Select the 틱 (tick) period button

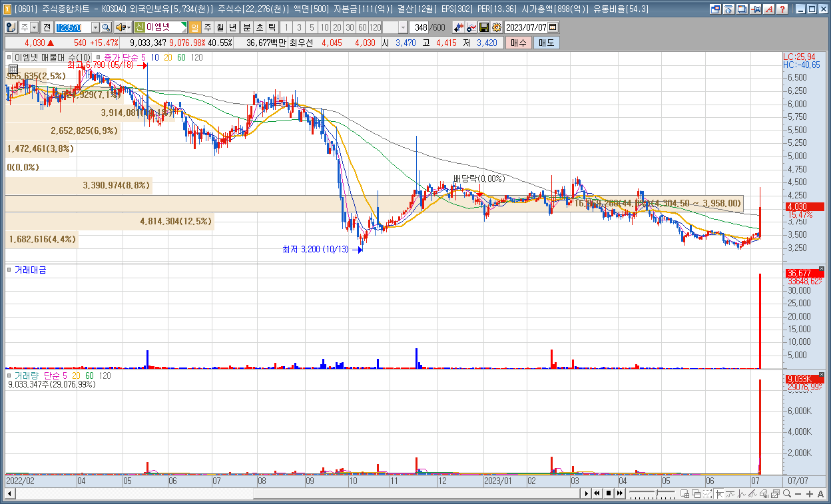tap(272, 27)
